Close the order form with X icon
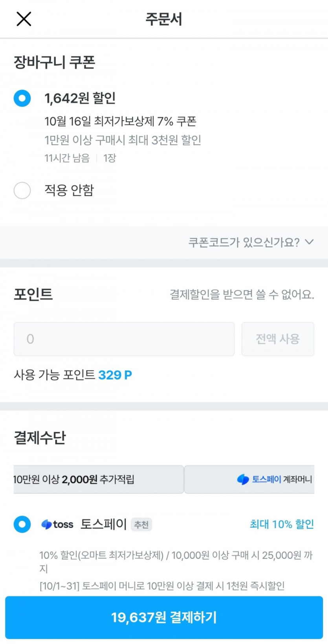 pyautogui.click(x=24, y=19)
